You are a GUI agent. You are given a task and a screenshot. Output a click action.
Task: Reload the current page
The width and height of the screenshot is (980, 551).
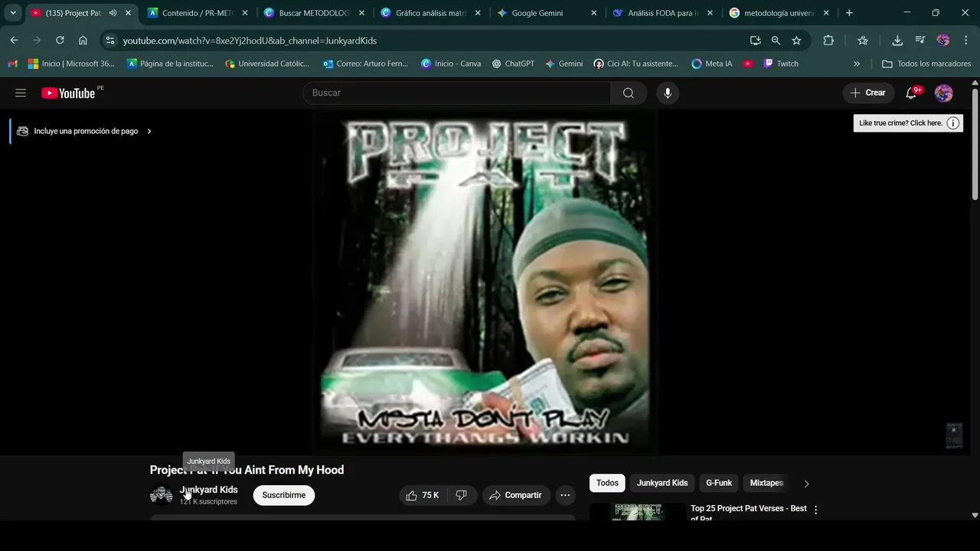tap(60, 41)
